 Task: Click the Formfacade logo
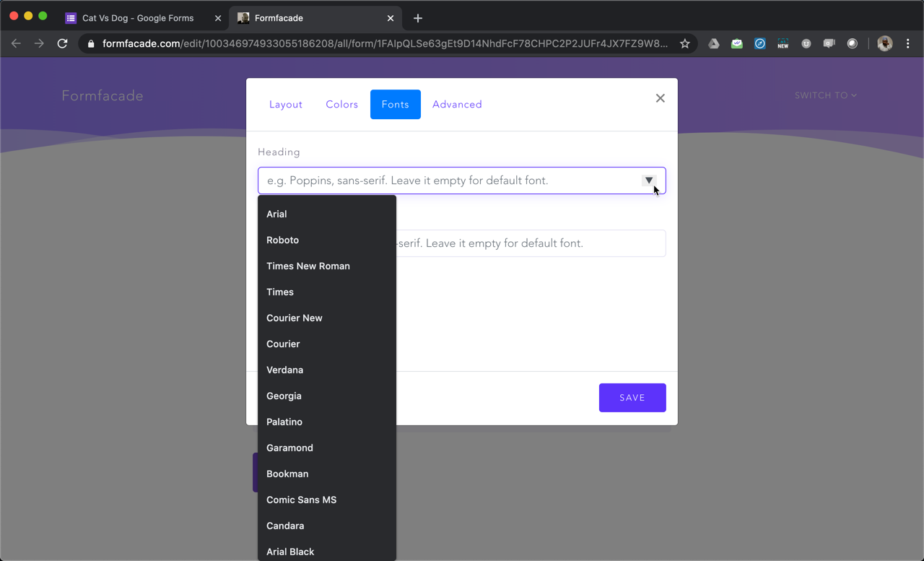point(103,95)
